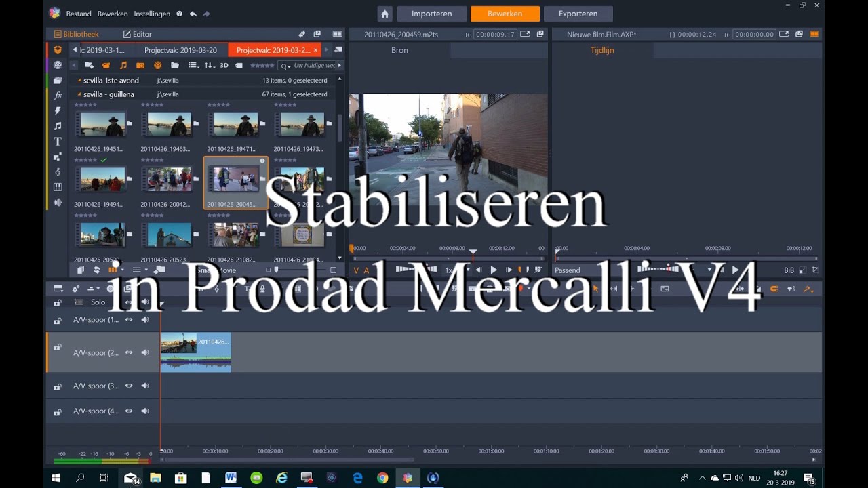The width and height of the screenshot is (868, 488).
Task: Switch to the Importeren workspace
Action: click(x=431, y=14)
